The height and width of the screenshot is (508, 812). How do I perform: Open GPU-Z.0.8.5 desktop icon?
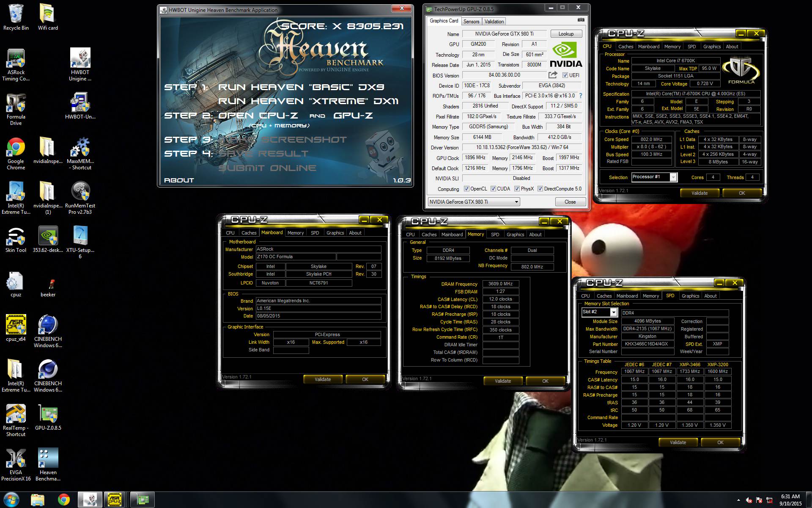pyautogui.click(x=48, y=417)
